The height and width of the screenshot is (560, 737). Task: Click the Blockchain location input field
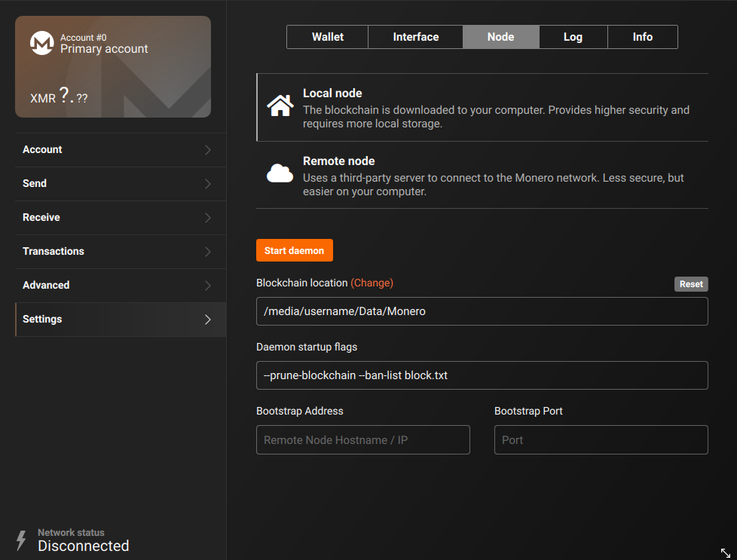pos(482,311)
